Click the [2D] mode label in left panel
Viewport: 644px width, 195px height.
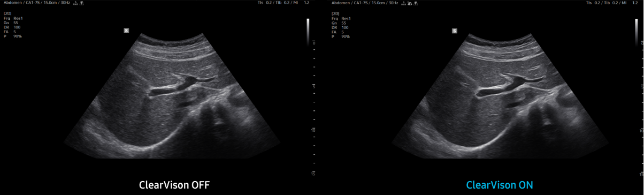coord(7,13)
